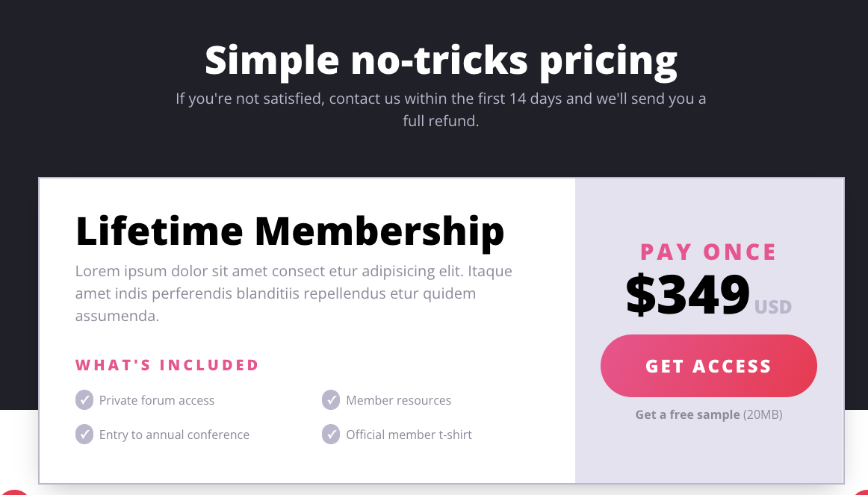
Task: Click the USD currency label beside the price
Action: 772,306
